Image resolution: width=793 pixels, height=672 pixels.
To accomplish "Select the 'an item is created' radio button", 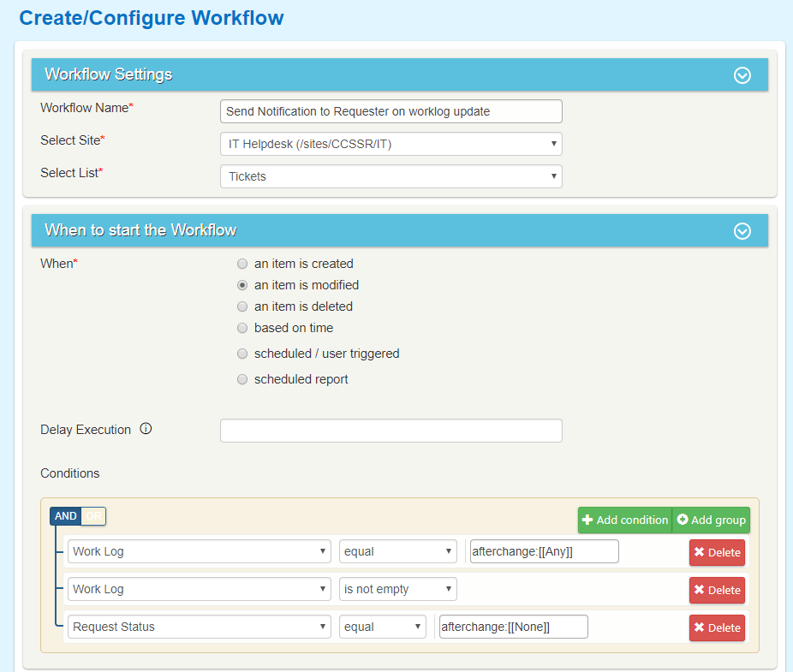I will pos(242,264).
